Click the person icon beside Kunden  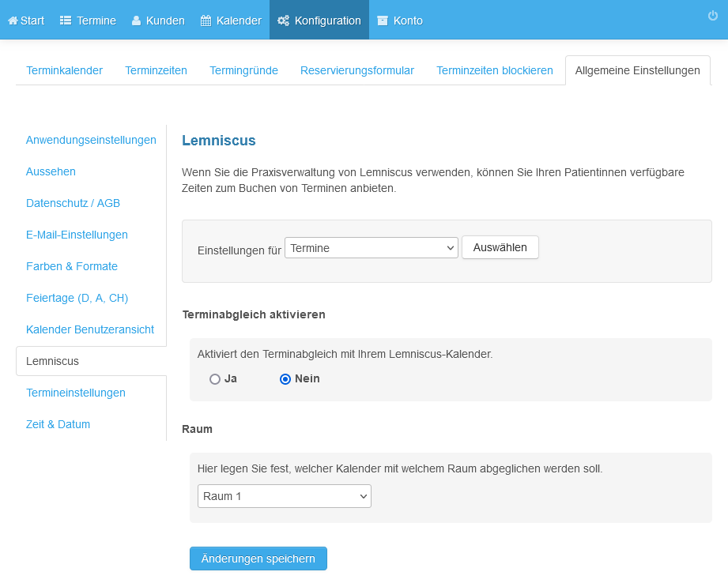click(x=136, y=21)
